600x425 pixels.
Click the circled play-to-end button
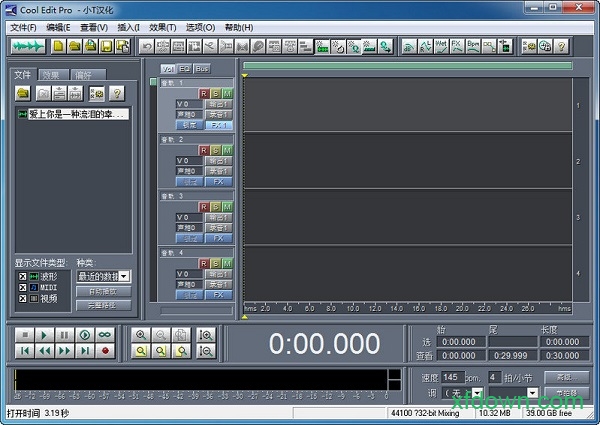(x=85, y=335)
